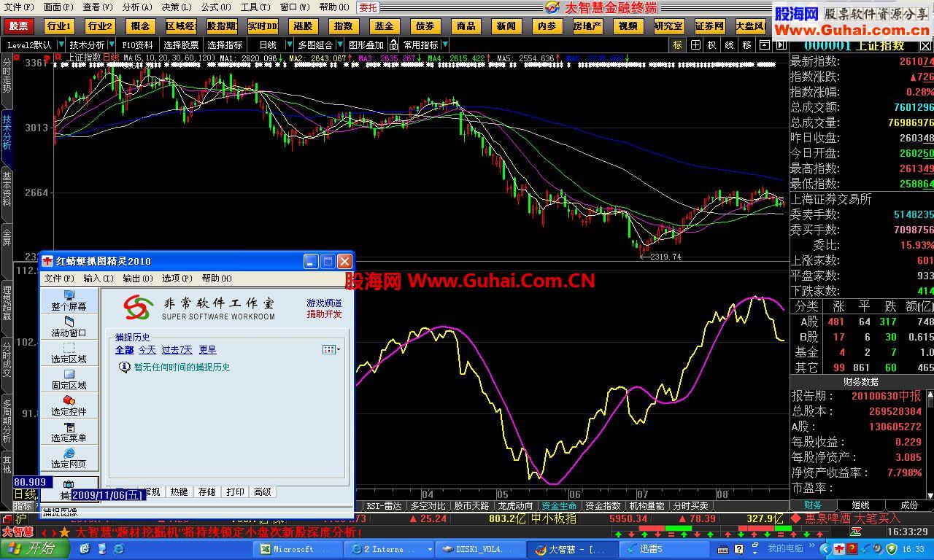Select the 资金生命 indicator tab
Viewport: 934px width, 560px height.
(x=560, y=505)
